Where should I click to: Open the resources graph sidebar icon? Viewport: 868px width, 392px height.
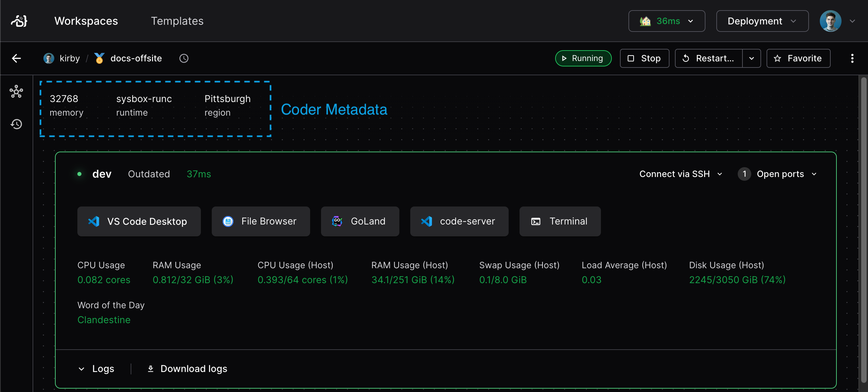tap(16, 92)
